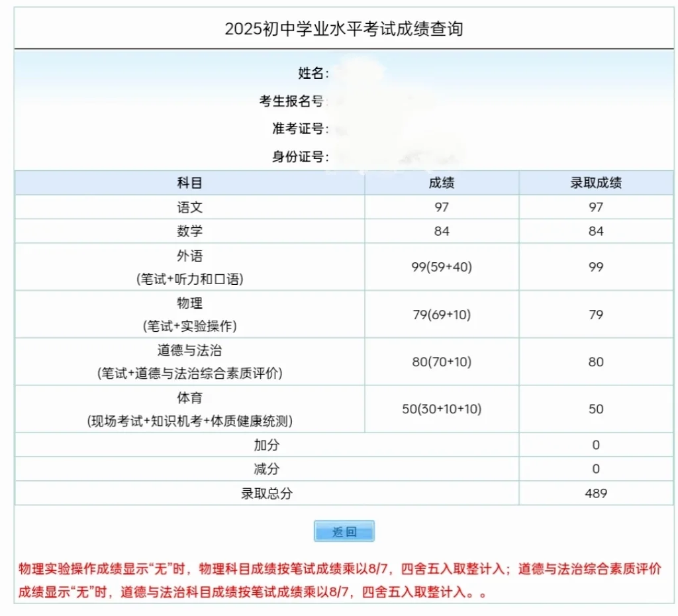Screen dimensions: 678x616
Task: Click the 道德与法治 subject row
Action: pyautogui.click(x=190, y=362)
